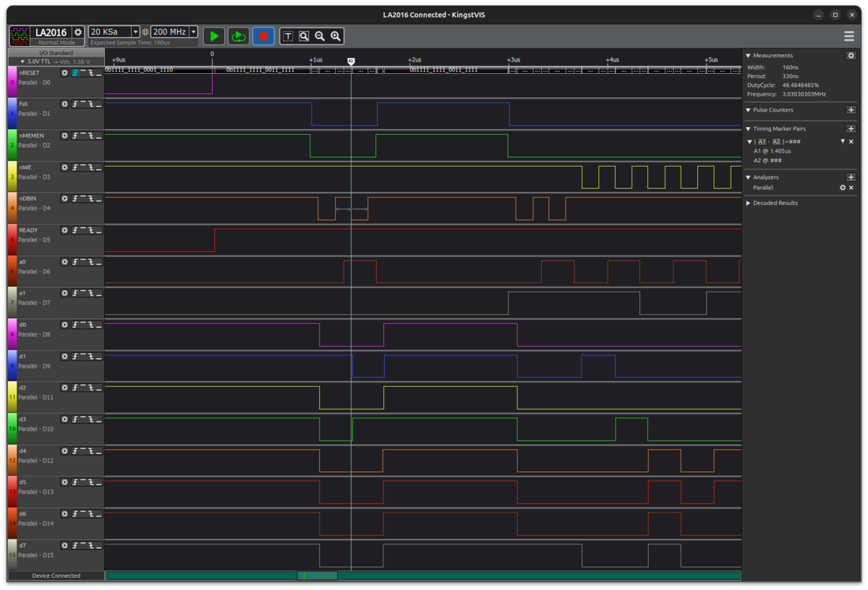Image resolution: width=868 pixels, height=590 pixels.
Task: Toggle nDBIN rising-edge trigger
Action: pos(75,199)
